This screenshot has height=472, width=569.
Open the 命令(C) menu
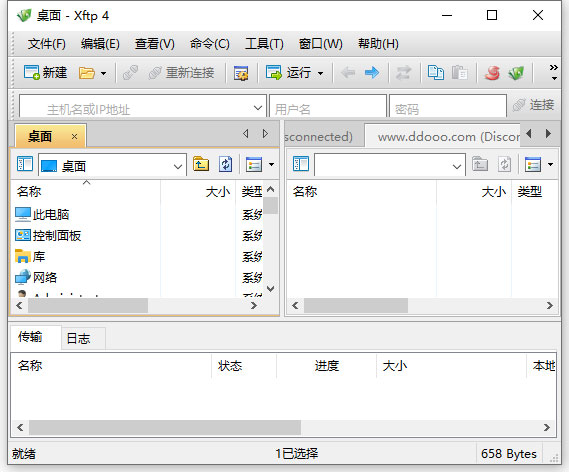tap(210, 44)
